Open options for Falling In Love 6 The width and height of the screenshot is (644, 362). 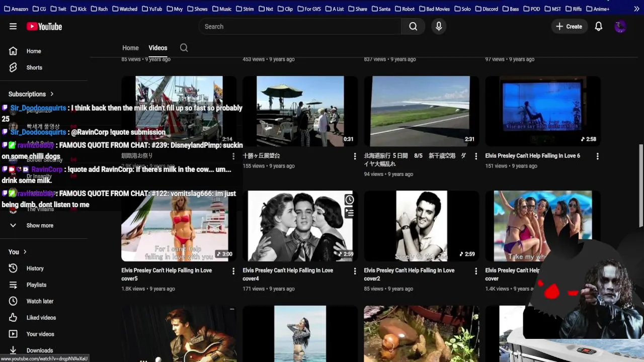click(597, 156)
